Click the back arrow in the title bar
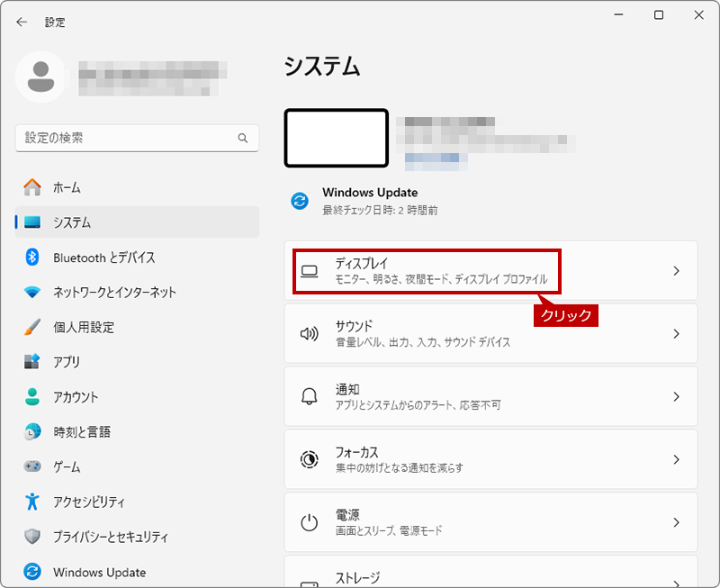 [x=22, y=22]
